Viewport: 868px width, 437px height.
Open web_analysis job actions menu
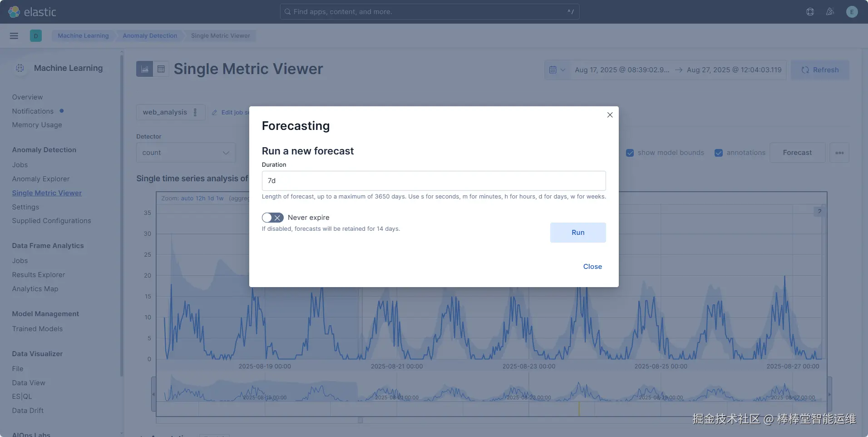pos(195,112)
